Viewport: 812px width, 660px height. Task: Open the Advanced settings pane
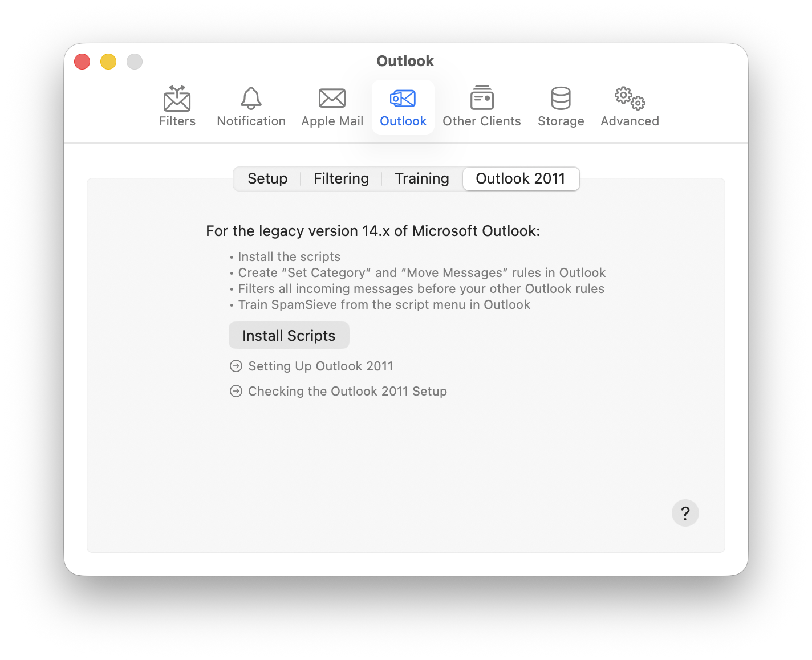pyautogui.click(x=630, y=106)
